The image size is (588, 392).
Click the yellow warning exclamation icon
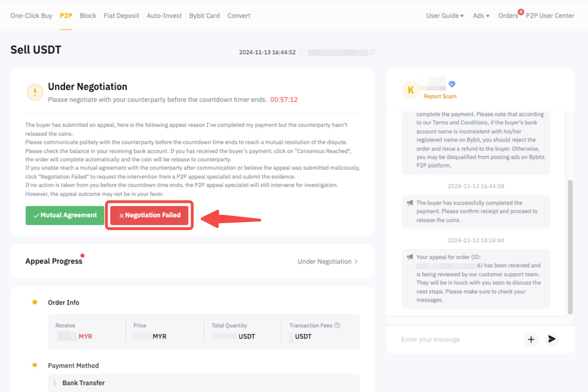35,92
